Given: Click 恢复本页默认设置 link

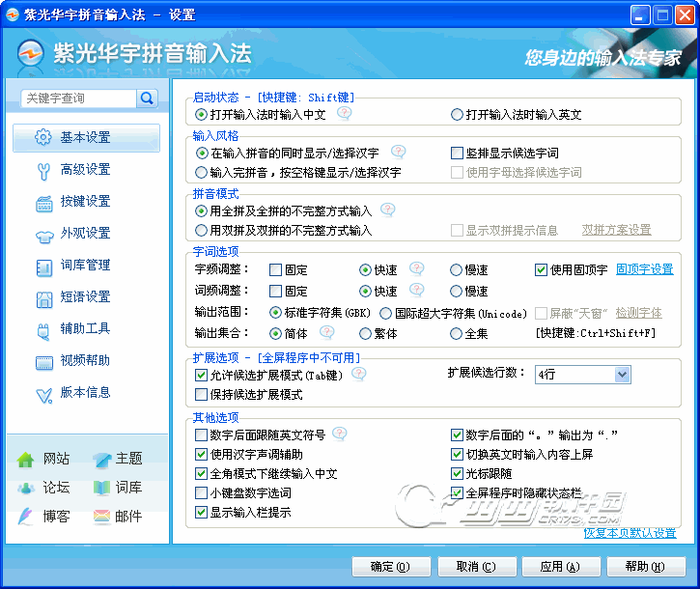Looking at the screenshot, I should (x=630, y=533).
